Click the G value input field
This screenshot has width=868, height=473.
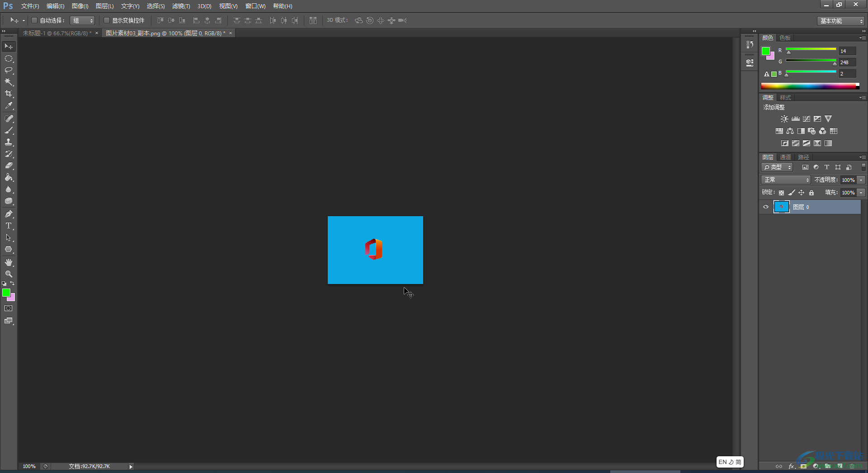848,62
